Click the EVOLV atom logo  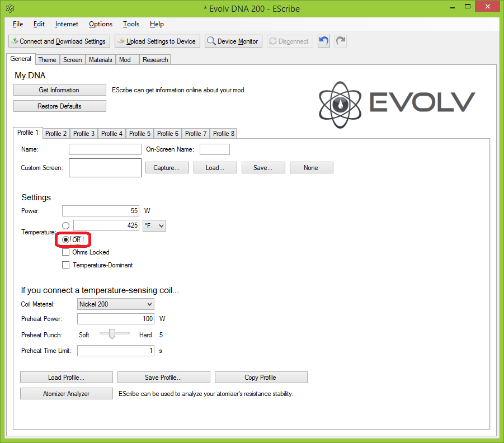click(341, 103)
